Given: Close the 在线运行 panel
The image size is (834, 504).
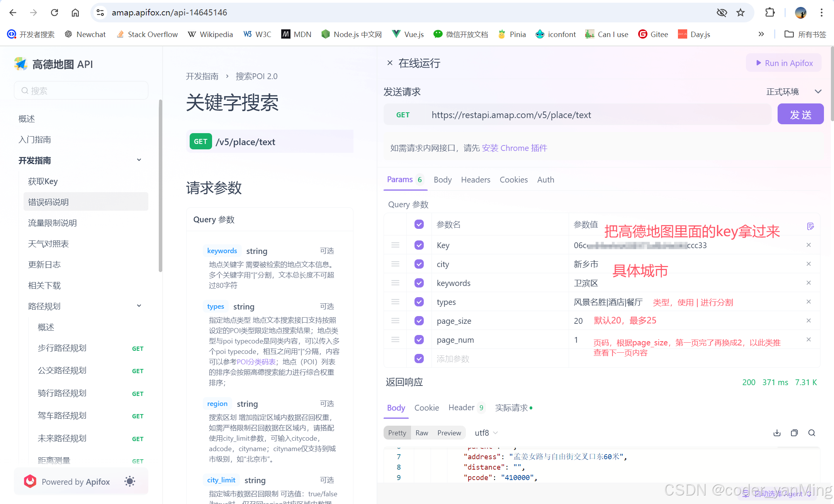Looking at the screenshot, I should coord(390,63).
